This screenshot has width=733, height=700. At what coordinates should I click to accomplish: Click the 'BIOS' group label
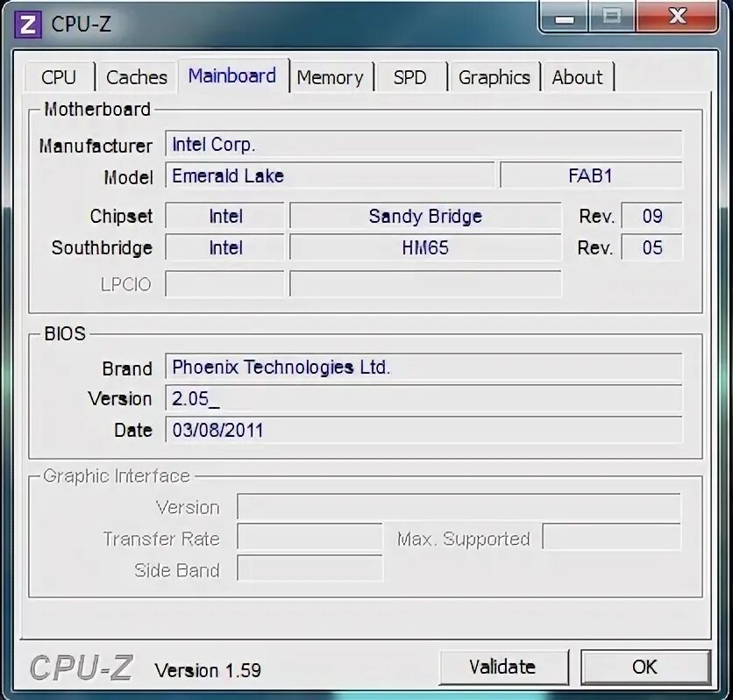pyautogui.click(x=65, y=334)
